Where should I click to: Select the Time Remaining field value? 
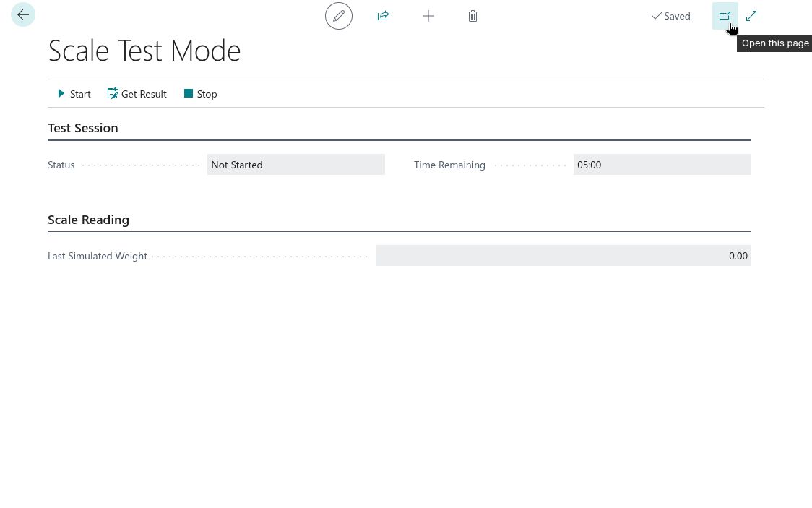pos(662,165)
